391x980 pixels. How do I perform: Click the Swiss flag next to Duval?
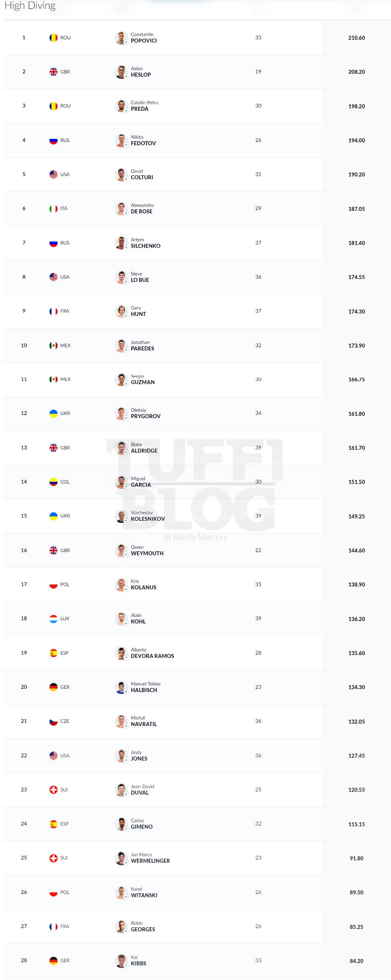[53, 789]
